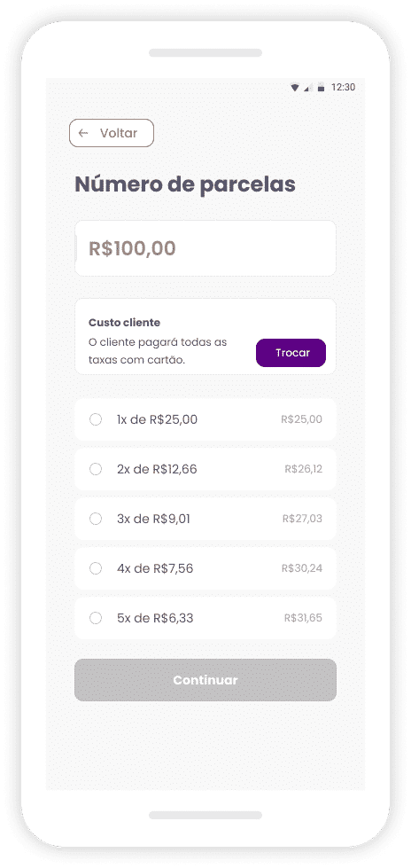Tap the battery icon in the status bar
This screenshot has height=868, width=411.
tap(321, 88)
